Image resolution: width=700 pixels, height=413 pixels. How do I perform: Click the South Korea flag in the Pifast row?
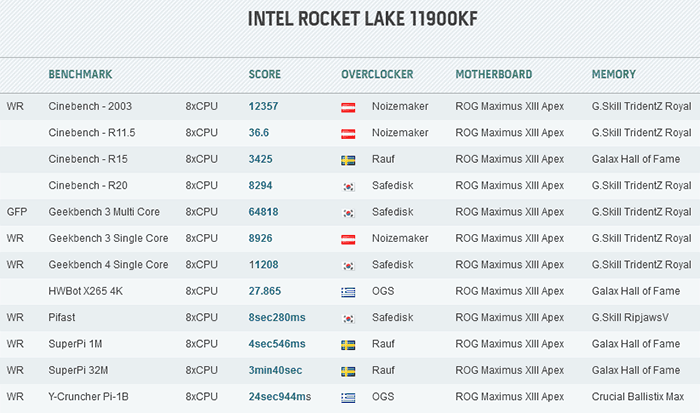pos(348,318)
